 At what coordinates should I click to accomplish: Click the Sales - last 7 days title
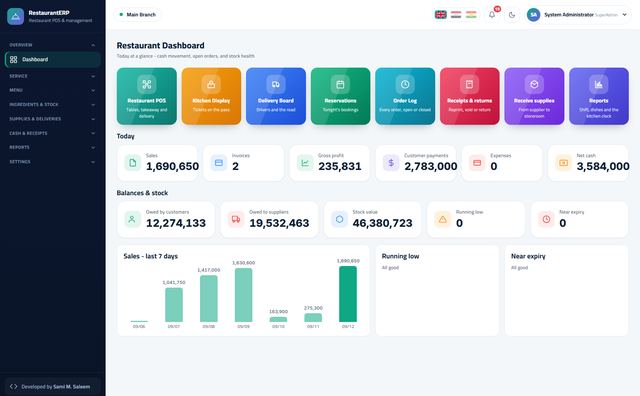[151, 256]
